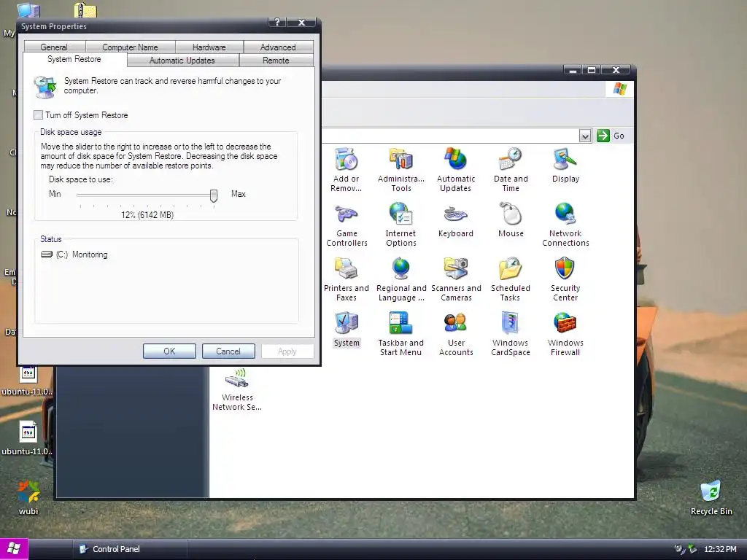747x560 pixels.
Task: Open Date and Time applet
Action: point(511,169)
